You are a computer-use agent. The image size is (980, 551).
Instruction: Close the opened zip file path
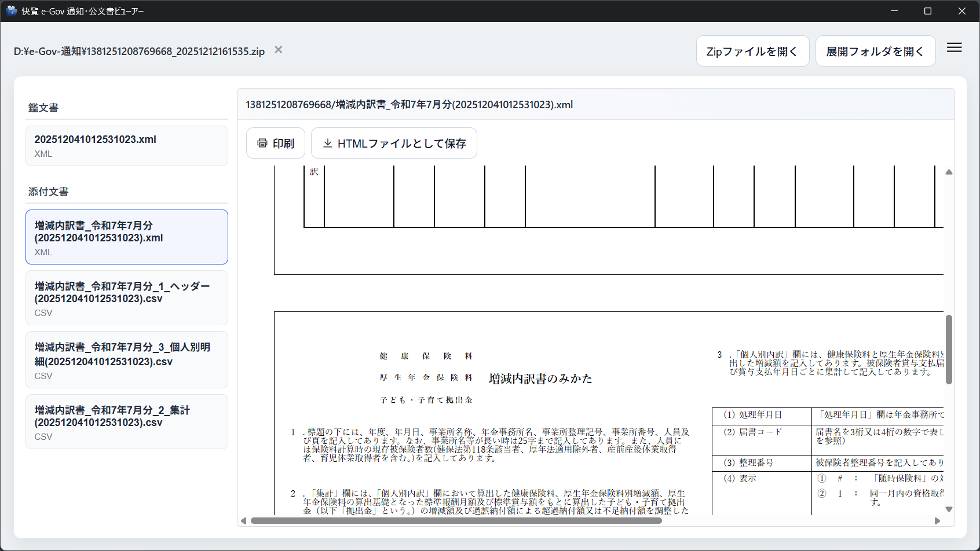point(279,50)
